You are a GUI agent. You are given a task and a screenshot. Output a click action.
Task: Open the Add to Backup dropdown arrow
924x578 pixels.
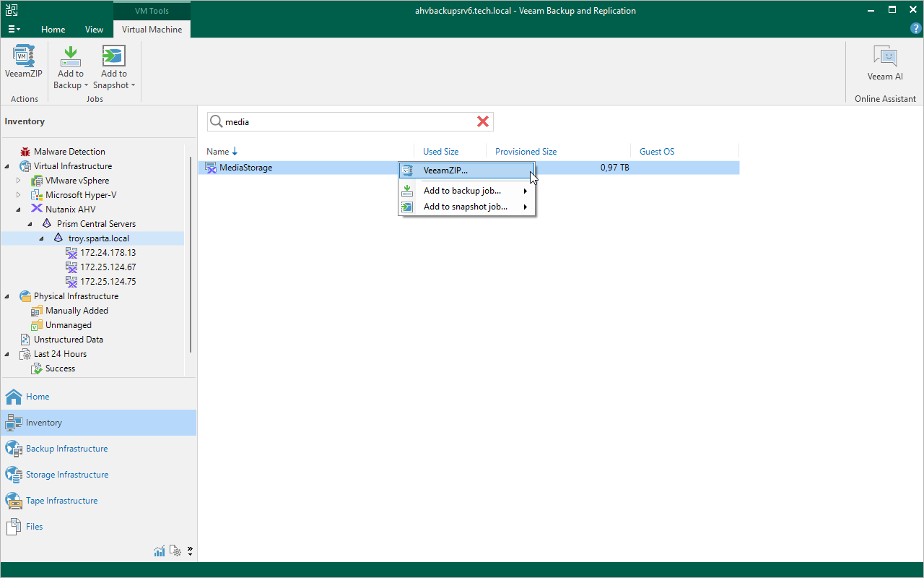tap(86, 86)
